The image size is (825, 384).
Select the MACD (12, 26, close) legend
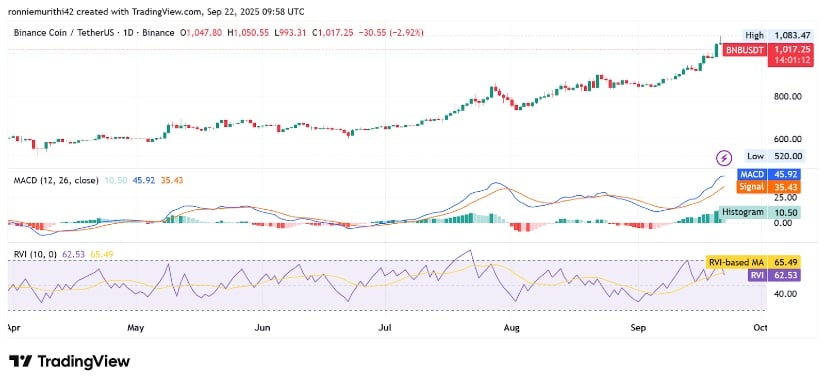click(56, 180)
